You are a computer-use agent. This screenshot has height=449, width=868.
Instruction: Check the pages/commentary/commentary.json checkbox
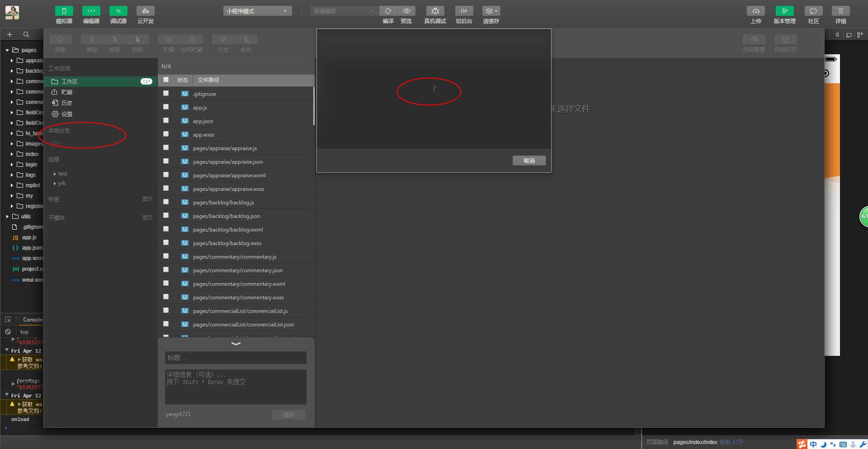(x=166, y=269)
